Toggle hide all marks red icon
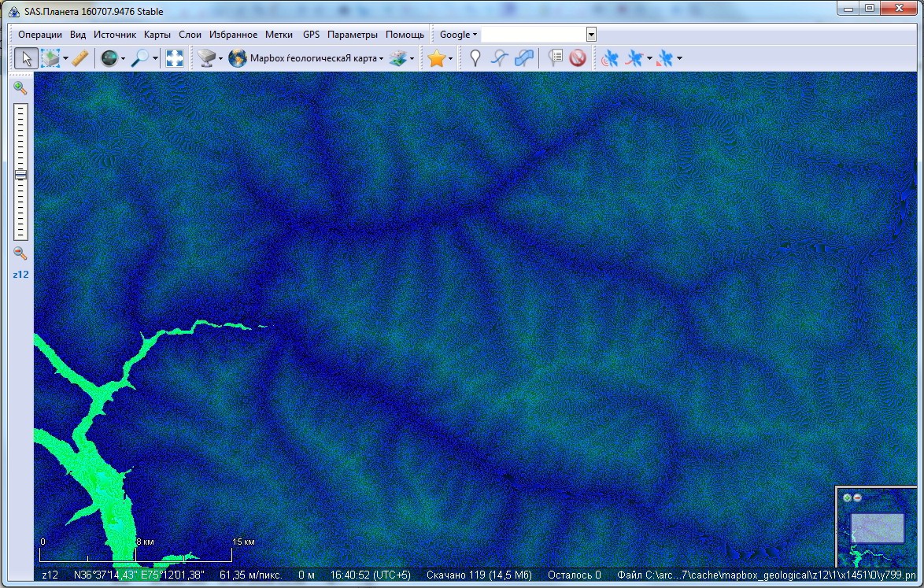 tap(578, 58)
